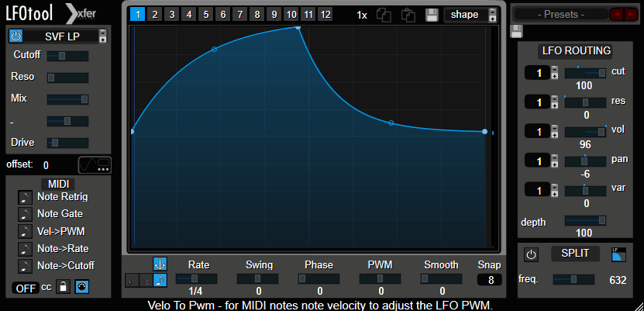This screenshot has width=644, height=311.
Task: Click the save shape floppy icon
Action: (432, 15)
